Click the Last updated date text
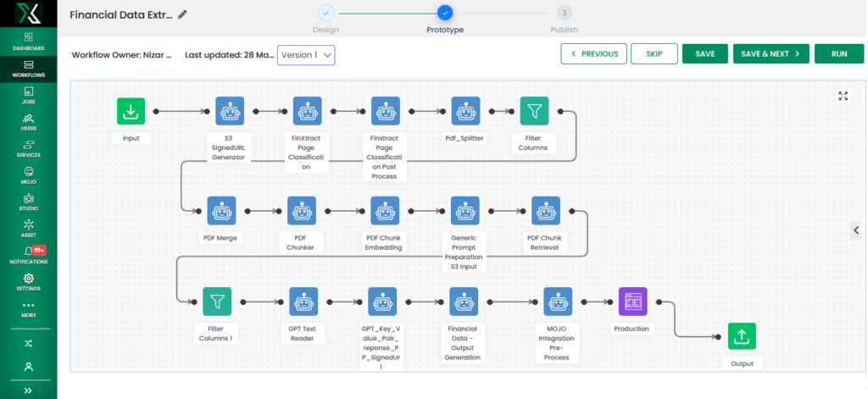Screen dimensions: 868x399 (x=229, y=55)
